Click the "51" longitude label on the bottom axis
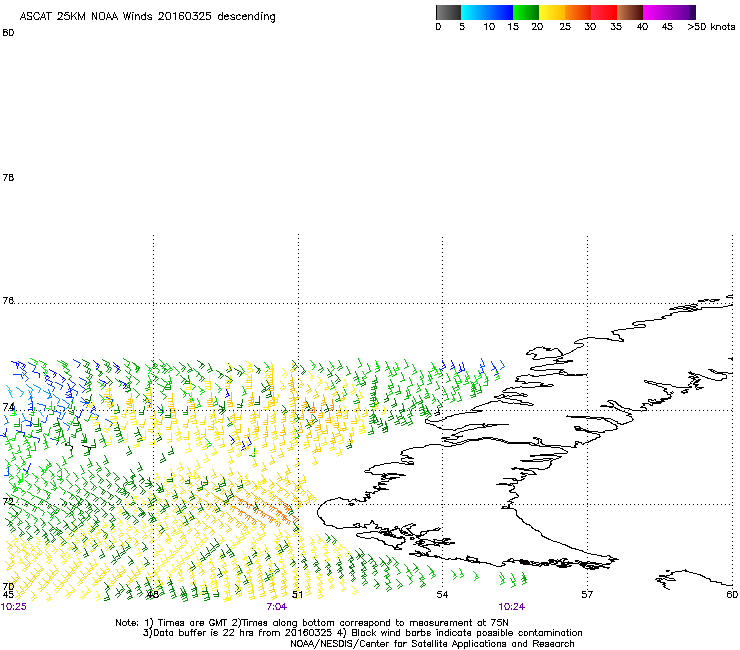Image resolution: width=740 pixels, height=650 pixels. (x=297, y=595)
